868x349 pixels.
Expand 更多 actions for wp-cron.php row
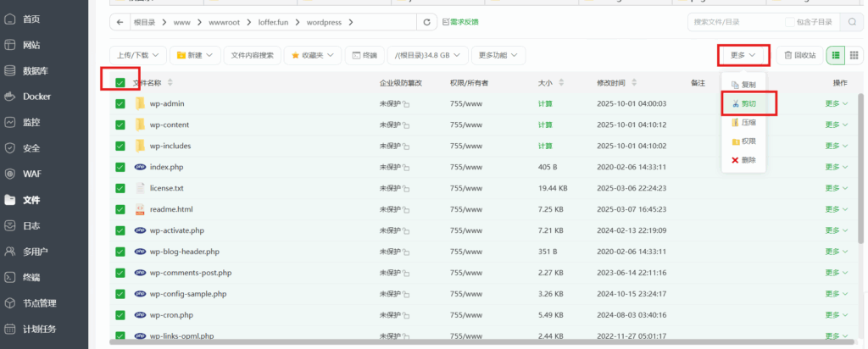click(836, 315)
